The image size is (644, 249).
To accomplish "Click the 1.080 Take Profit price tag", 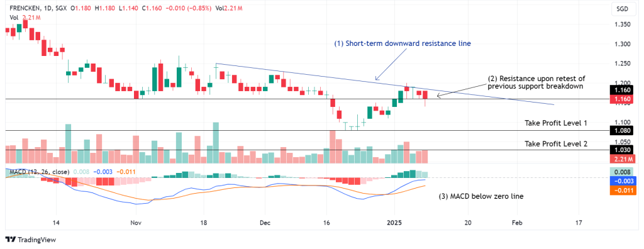I will tap(621, 131).
